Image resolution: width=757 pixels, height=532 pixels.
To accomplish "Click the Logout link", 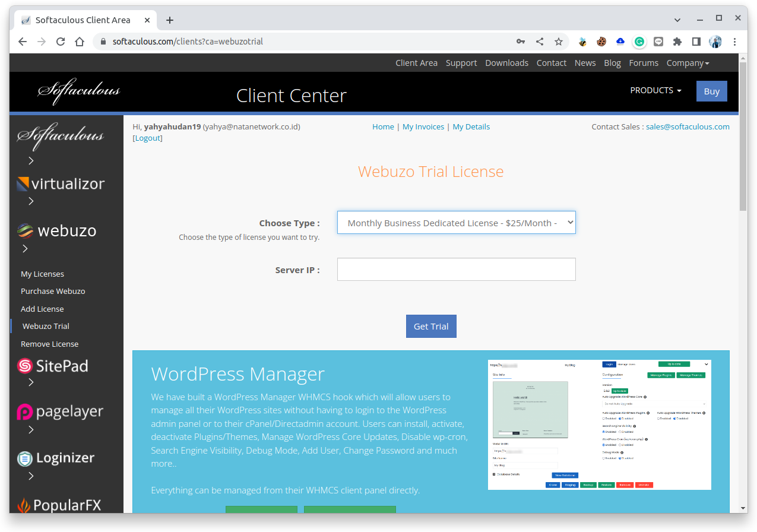I will 148,138.
